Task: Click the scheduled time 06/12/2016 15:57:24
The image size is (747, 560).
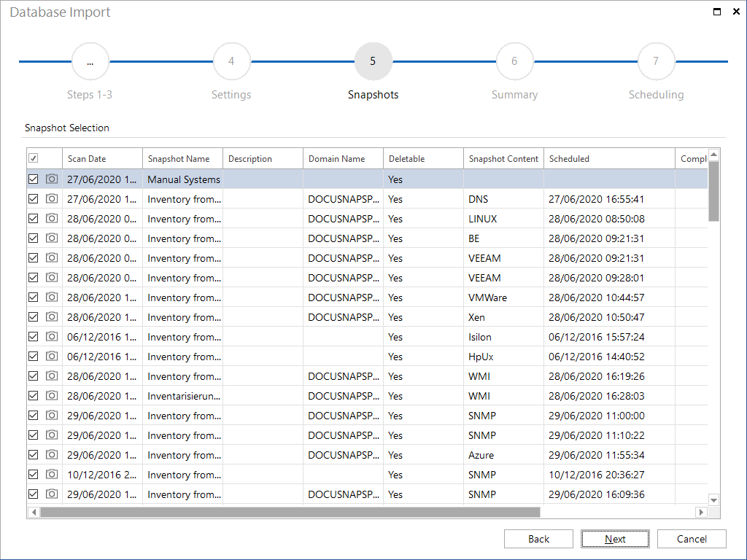Action: [596, 337]
